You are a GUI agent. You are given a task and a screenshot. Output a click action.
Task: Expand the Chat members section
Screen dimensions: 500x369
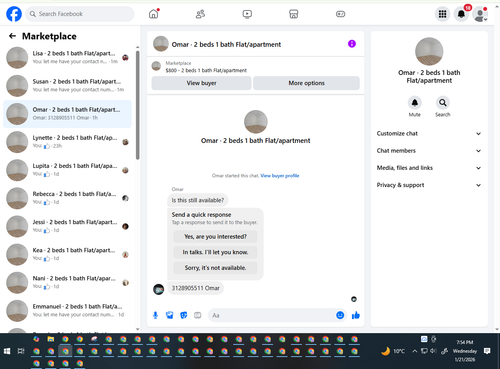click(x=429, y=151)
